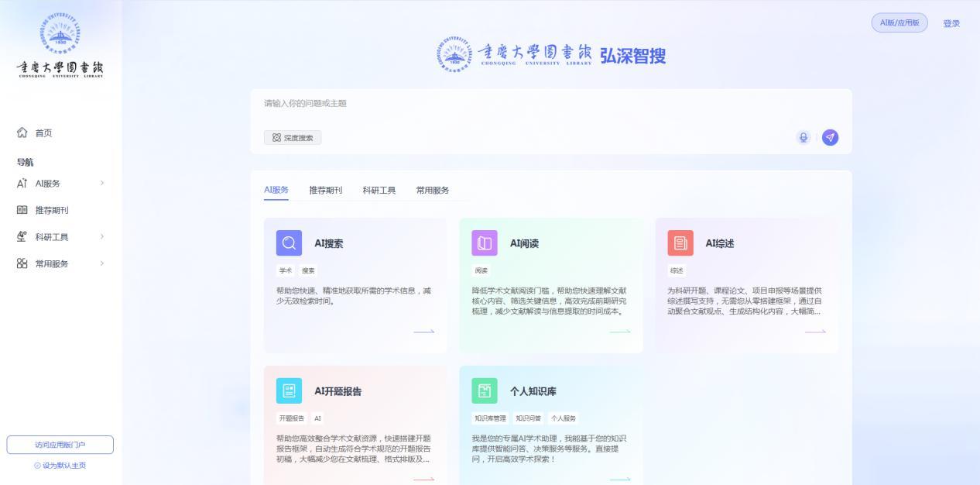Switch using the AI版/应用版 toggle

pyautogui.click(x=899, y=23)
